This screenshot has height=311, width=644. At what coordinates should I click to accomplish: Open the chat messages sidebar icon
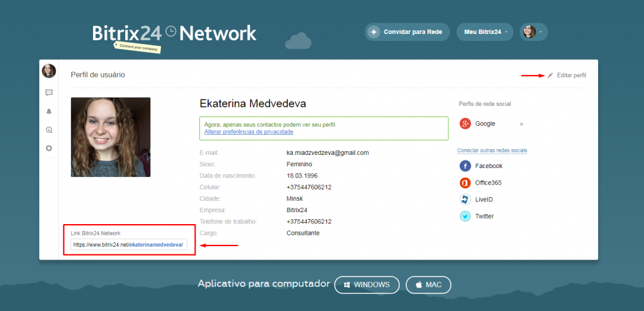pyautogui.click(x=49, y=93)
